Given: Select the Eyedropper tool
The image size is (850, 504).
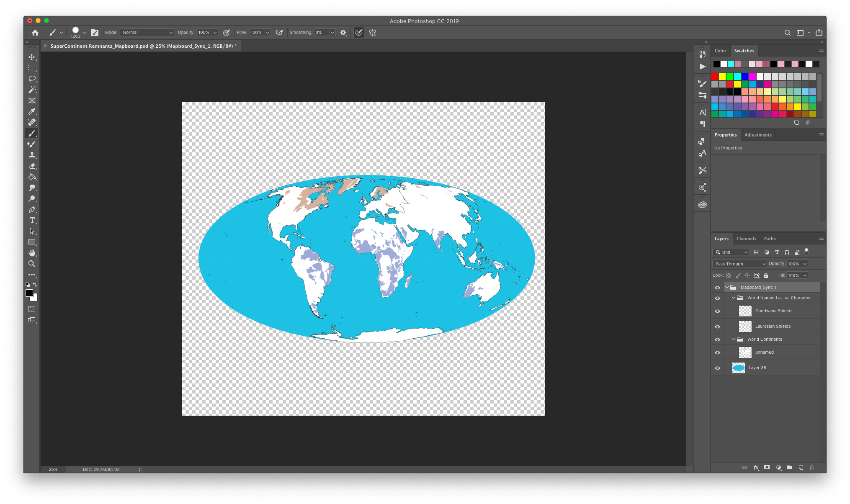Looking at the screenshot, I should 32,111.
